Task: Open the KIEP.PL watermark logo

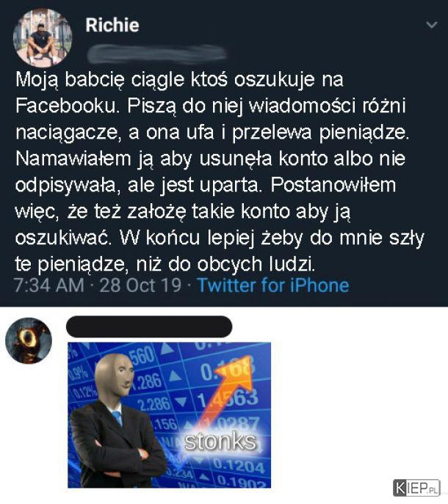Action: point(416,488)
